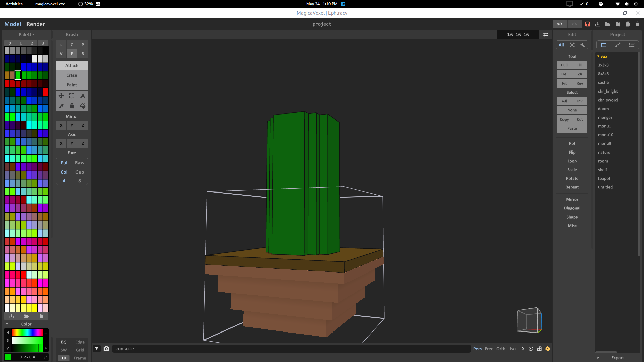Expand the console dropdown arrow
The width and height of the screenshot is (644, 362).
pos(97,349)
